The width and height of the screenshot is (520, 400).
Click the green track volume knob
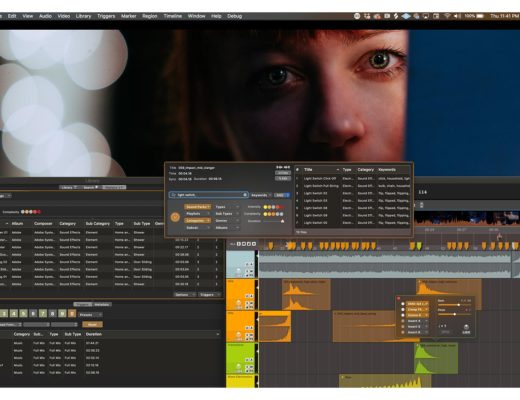pos(239,366)
